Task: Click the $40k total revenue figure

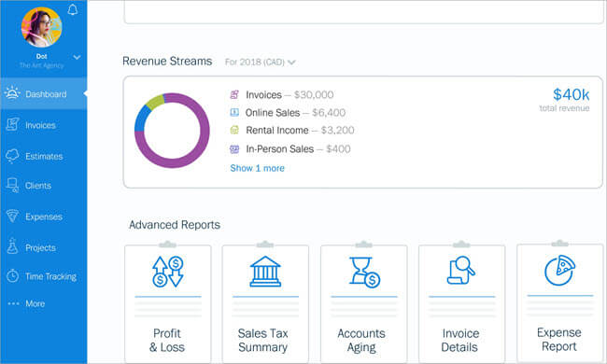Action: tap(571, 94)
